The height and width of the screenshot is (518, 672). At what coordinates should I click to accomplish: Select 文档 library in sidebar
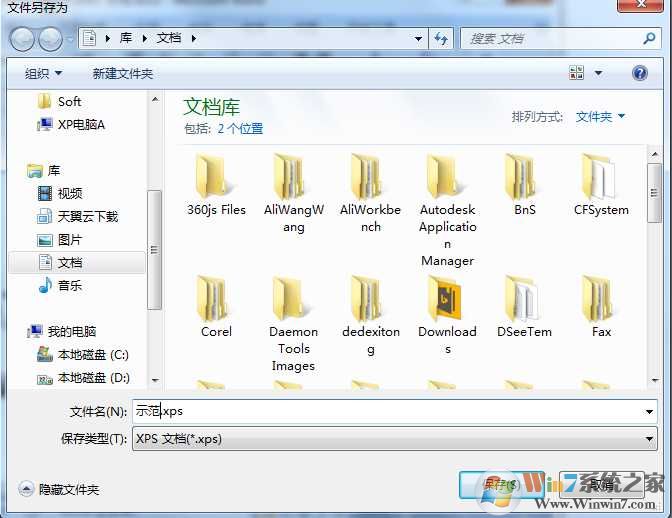point(77,262)
